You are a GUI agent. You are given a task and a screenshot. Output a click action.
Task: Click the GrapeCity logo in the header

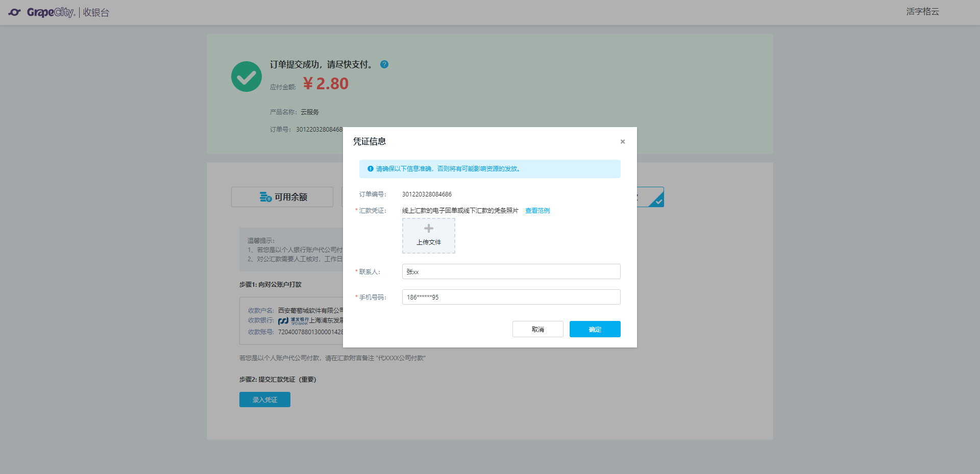click(x=42, y=12)
